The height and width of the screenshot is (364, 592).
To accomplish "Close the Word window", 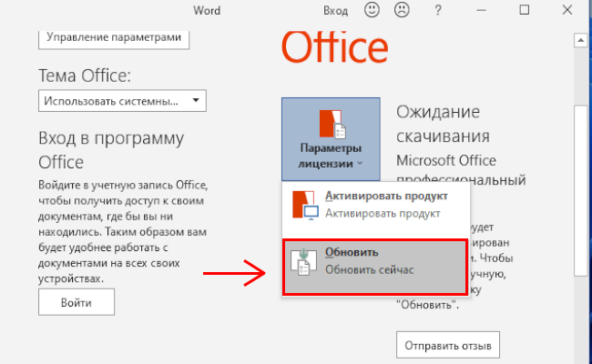I will point(567,10).
